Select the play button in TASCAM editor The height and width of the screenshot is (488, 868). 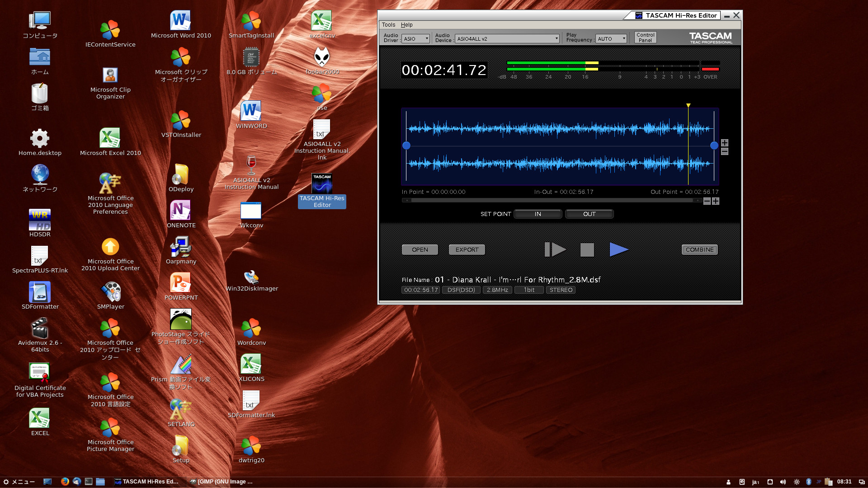point(619,249)
